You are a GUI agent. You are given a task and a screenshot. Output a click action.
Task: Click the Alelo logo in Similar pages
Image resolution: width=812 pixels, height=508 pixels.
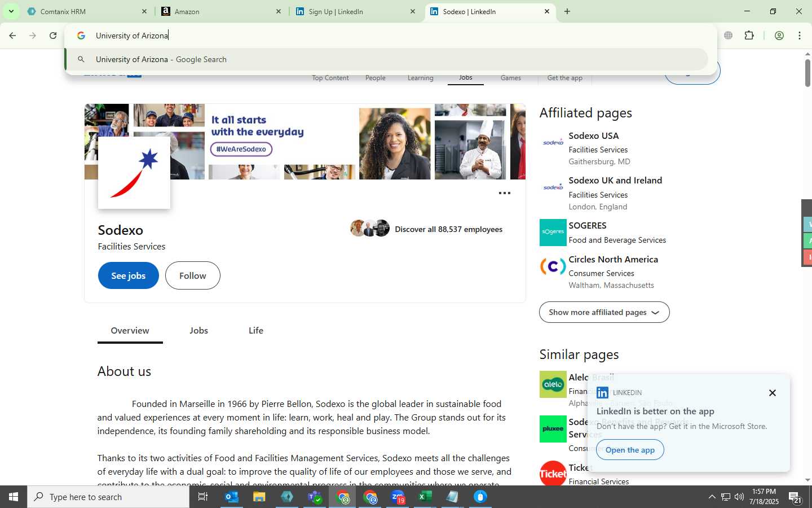click(553, 384)
